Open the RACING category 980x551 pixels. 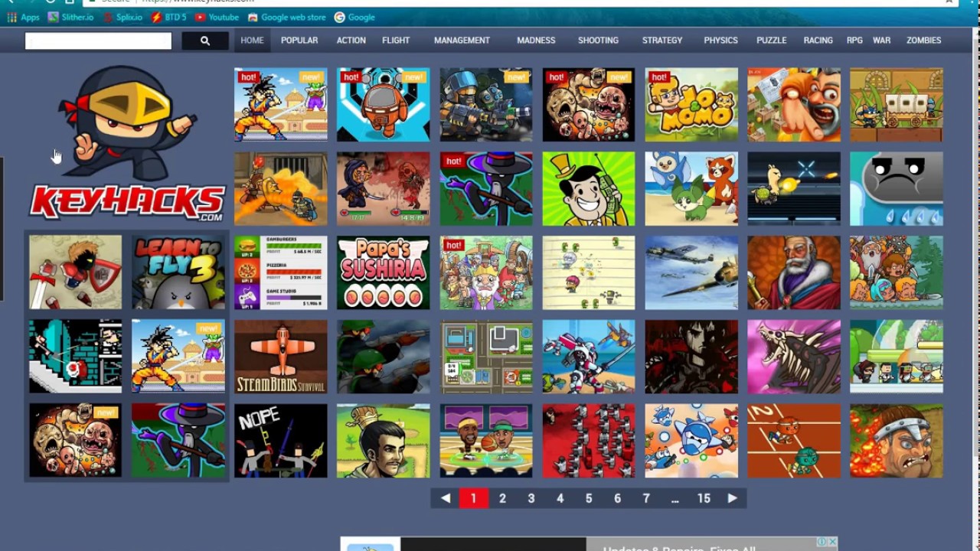(x=818, y=41)
